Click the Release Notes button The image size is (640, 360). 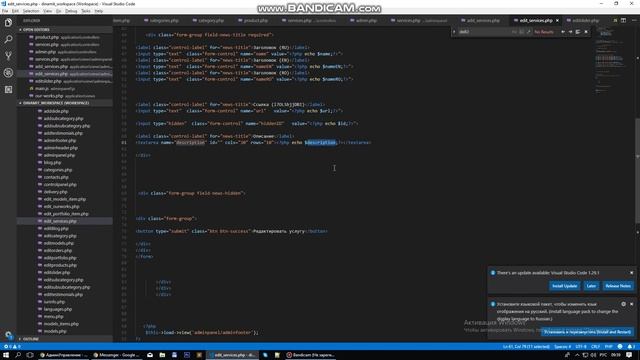[618, 286]
